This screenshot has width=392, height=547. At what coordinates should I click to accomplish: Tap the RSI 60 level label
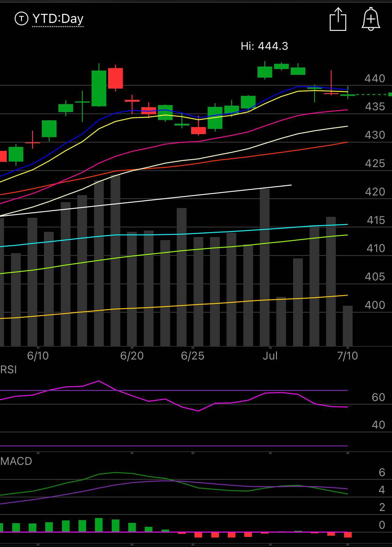(x=378, y=397)
